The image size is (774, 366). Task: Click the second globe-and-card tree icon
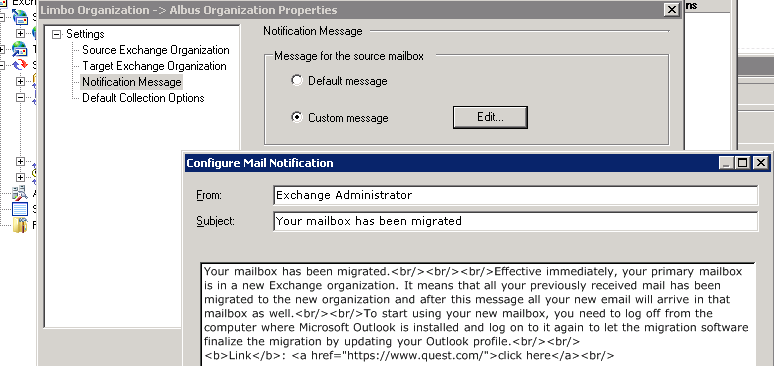pos(19,49)
